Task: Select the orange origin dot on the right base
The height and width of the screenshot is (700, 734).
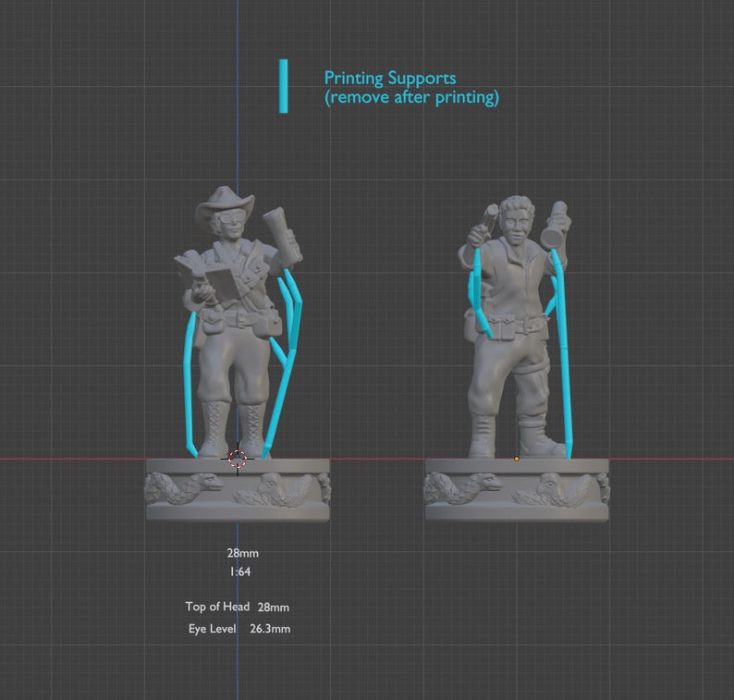Action: (517, 459)
